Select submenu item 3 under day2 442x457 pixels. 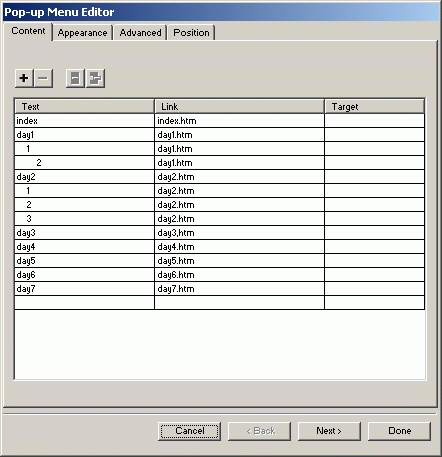(x=84, y=219)
